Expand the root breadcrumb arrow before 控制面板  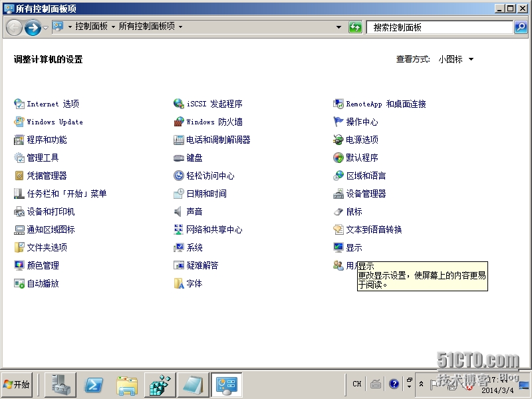(70, 27)
